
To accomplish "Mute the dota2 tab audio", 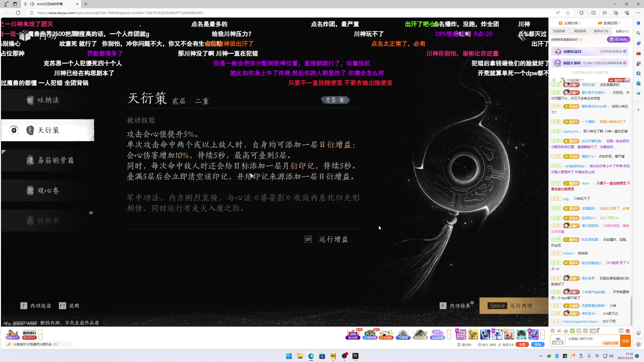I will pos(32,4).
